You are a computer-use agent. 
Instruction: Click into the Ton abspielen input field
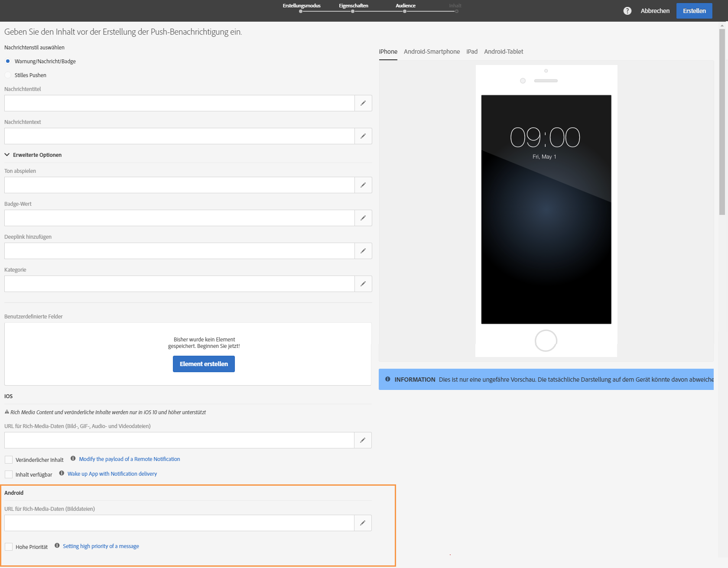[179, 185]
